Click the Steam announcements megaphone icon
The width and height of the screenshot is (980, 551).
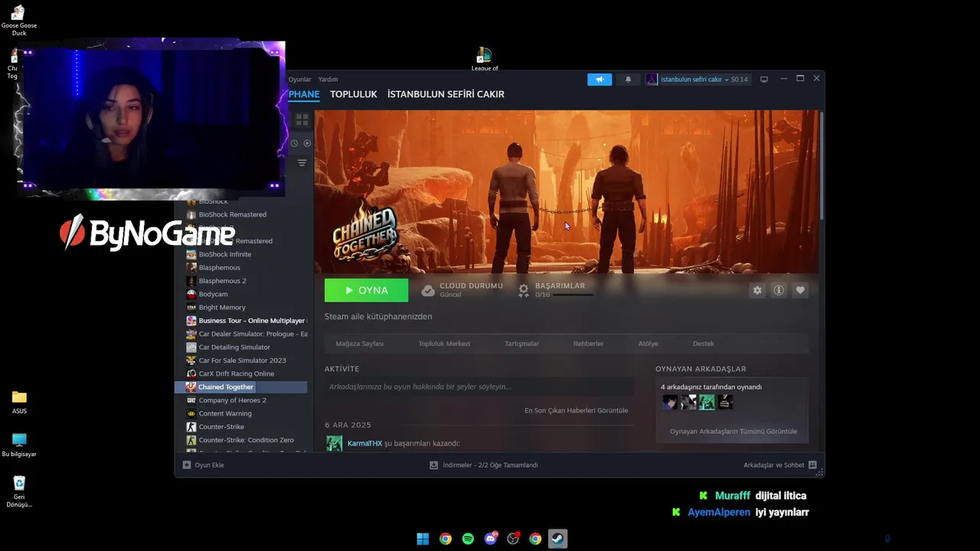coord(599,80)
